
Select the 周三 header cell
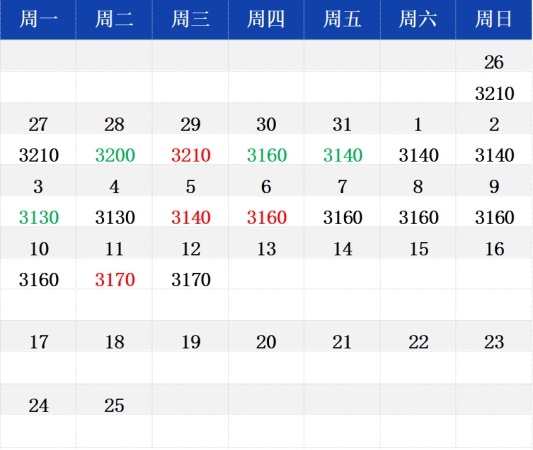coord(190,19)
